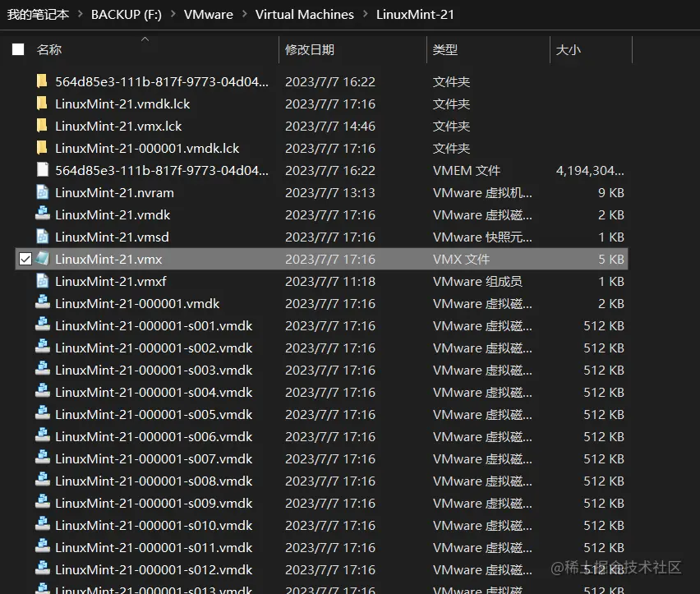Click the folder icon of LinuxMint-21-000001.vmdk.lck
Image resolution: width=700 pixels, height=594 pixels.
pos(42,148)
